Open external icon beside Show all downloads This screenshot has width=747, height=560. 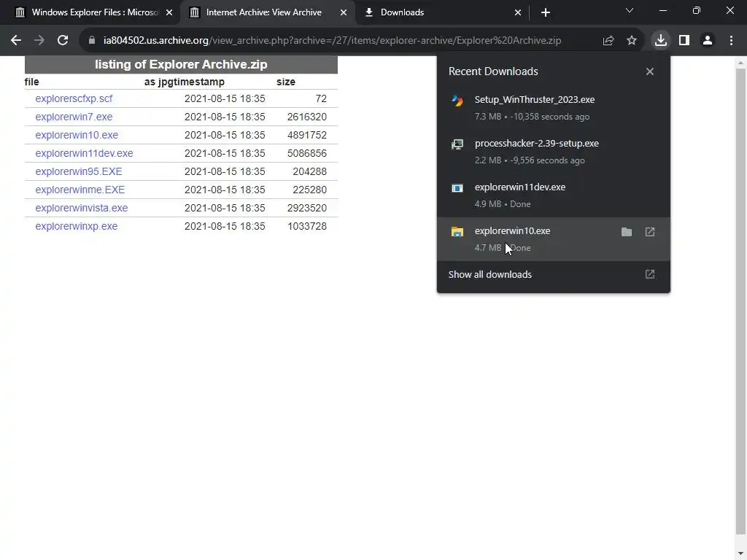pyautogui.click(x=650, y=274)
